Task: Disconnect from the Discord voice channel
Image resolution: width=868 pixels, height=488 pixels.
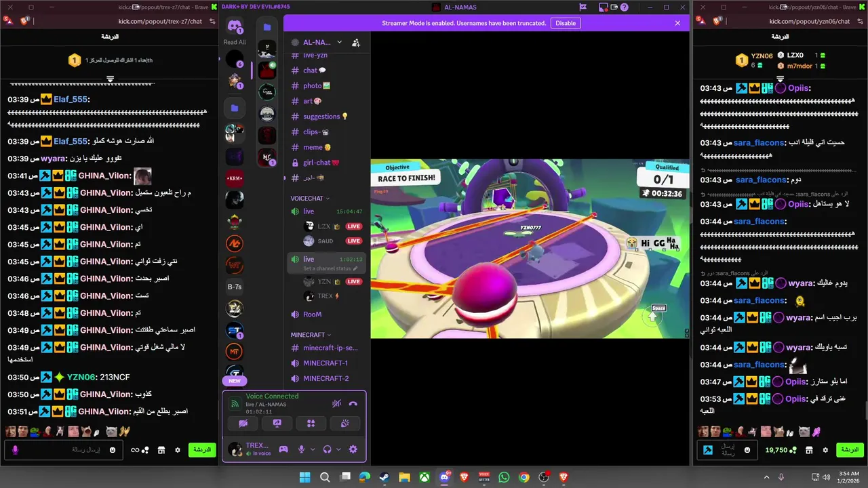Action: tap(353, 403)
